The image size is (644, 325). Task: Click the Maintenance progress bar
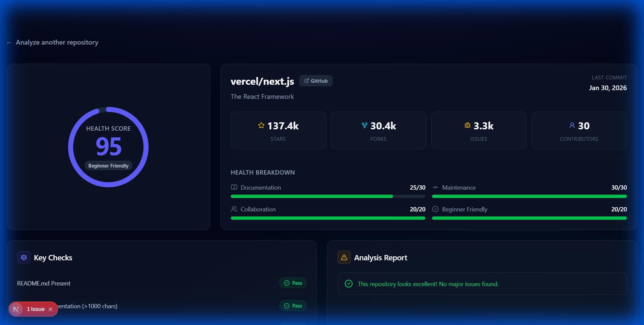529,196
